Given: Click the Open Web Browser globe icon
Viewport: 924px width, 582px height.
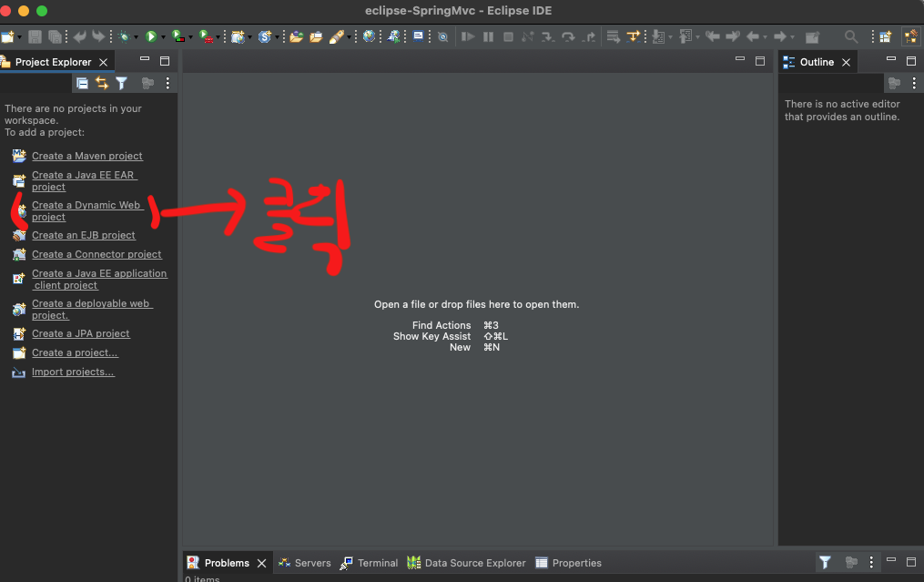Looking at the screenshot, I should [369, 36].
